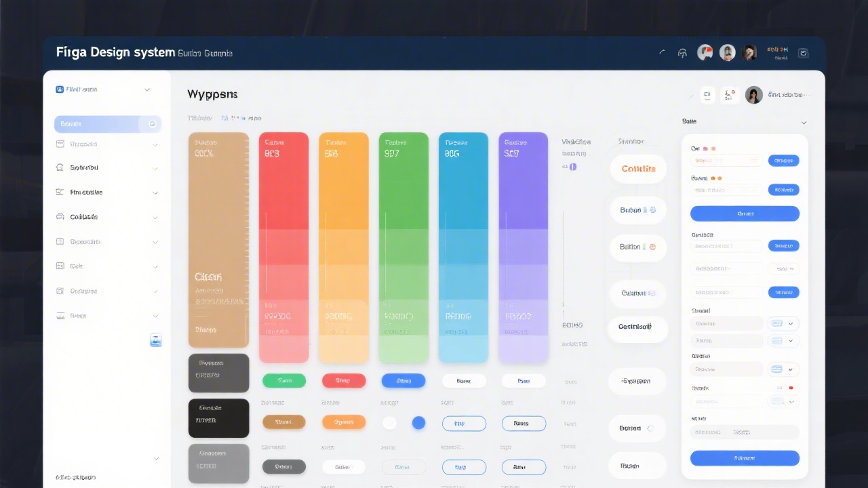This screenshot has height=488, width=868.
Task: Toggle the blue switch next to the orange button row
Action: (418, 423)
